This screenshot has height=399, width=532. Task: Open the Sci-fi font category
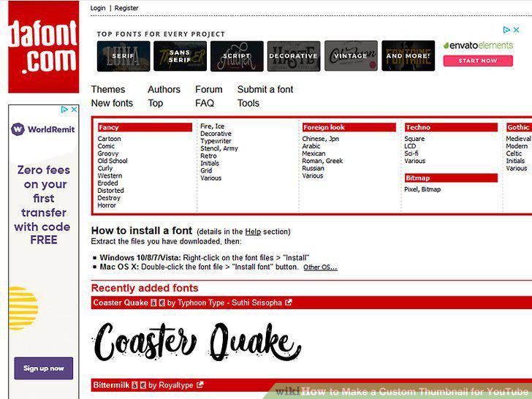point(411,153)
